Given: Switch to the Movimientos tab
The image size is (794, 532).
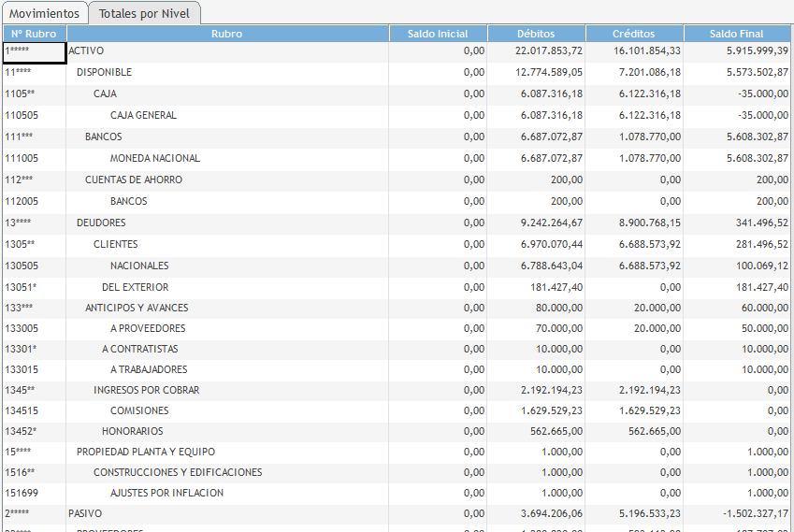Looking at the screenshot, I should pyautogui.click(x=44, y=14).
